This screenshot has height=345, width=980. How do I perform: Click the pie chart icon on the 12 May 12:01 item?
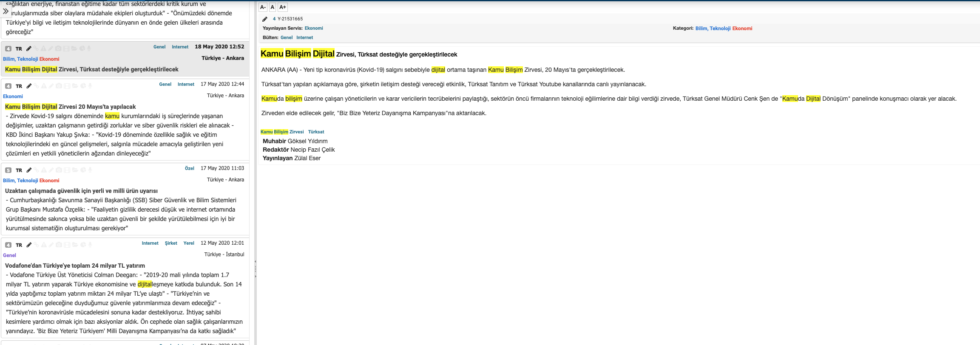pyautogui.click(x=82, y=245)
